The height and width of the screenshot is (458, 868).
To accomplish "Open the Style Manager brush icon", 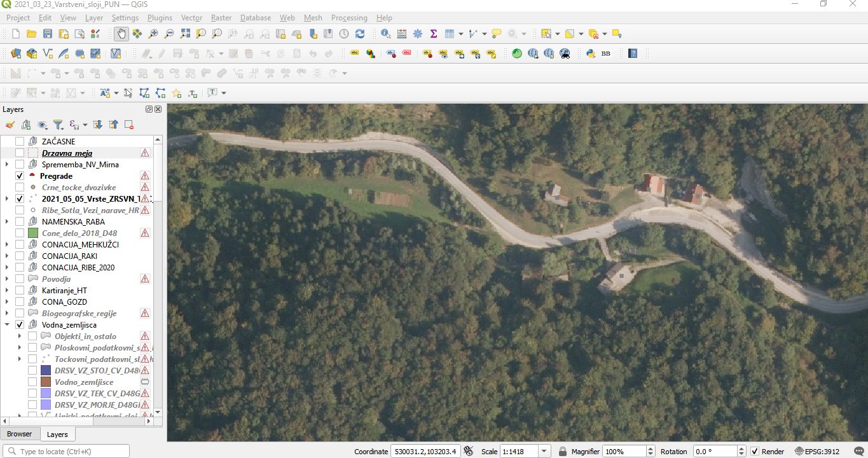I will (x=9, y=125).
